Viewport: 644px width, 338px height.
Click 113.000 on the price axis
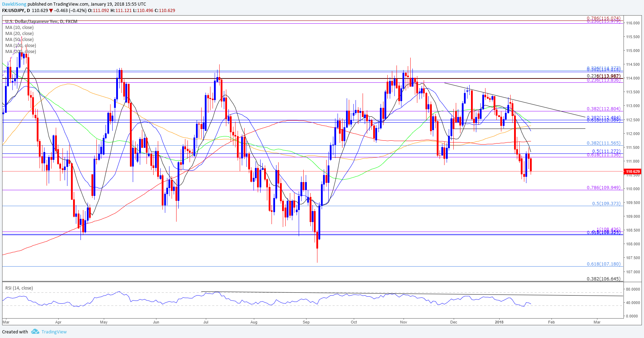coord(633,106)
